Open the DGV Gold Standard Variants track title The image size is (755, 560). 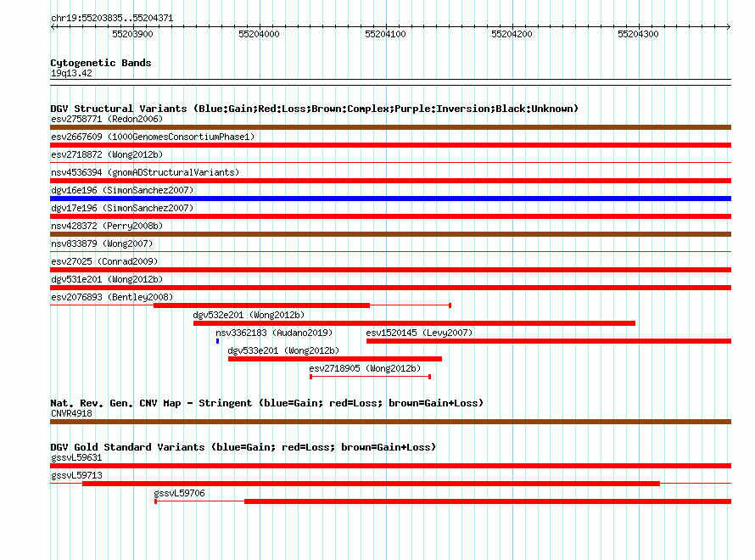tap(243, 447)
